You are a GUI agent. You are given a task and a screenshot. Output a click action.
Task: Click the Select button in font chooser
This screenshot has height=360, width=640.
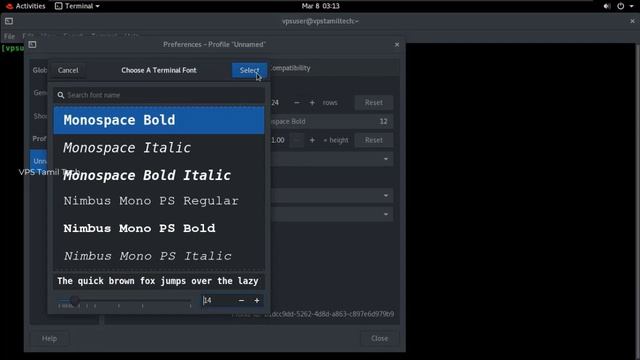coord(249,70)
